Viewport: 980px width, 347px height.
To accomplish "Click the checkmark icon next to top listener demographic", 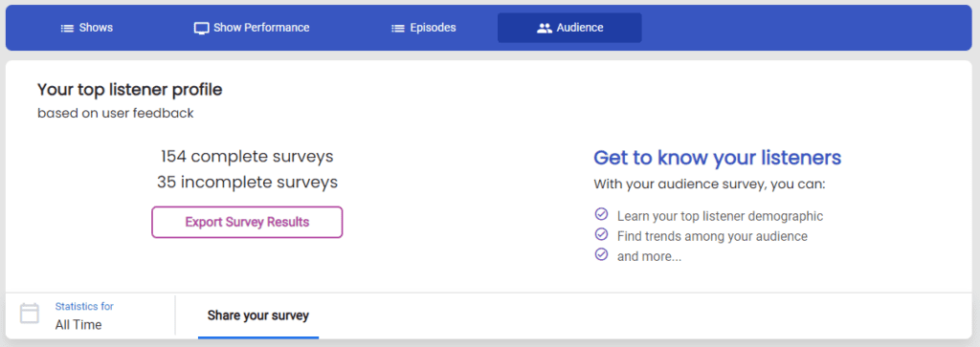I will pos(601,214).
